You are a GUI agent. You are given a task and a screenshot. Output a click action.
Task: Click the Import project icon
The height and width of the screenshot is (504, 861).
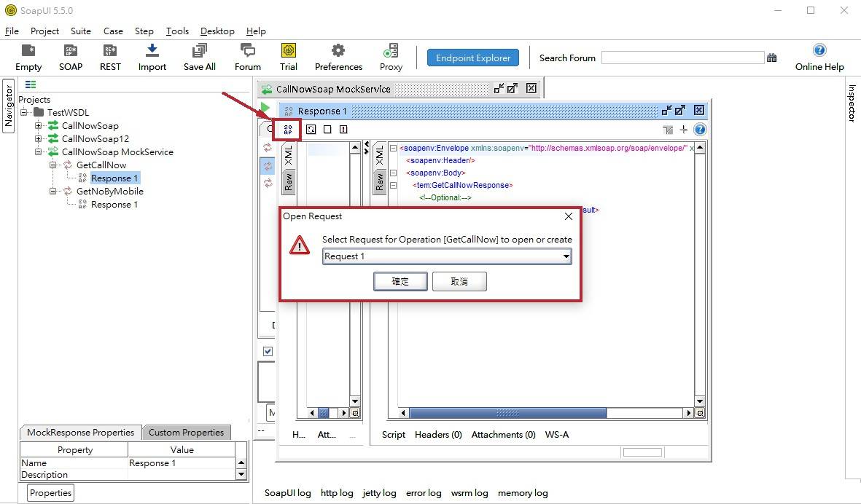click(152, 57)
